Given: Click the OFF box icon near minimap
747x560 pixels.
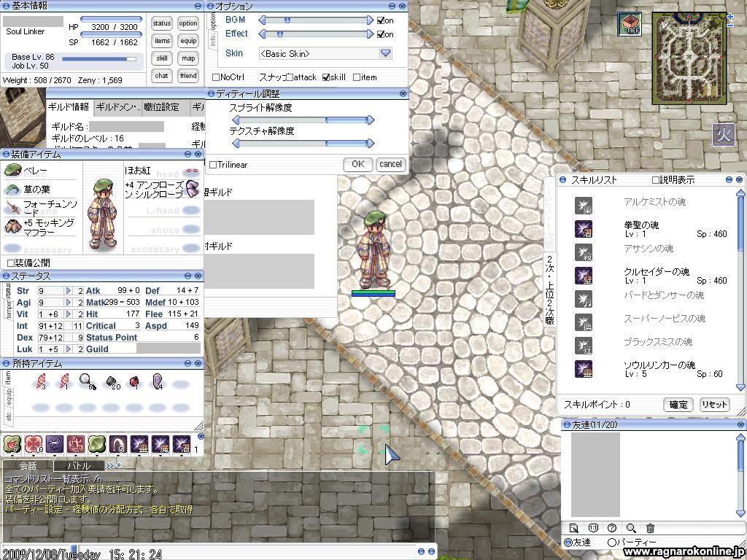Looking at the screenshot, I should [x=630, y=24].
